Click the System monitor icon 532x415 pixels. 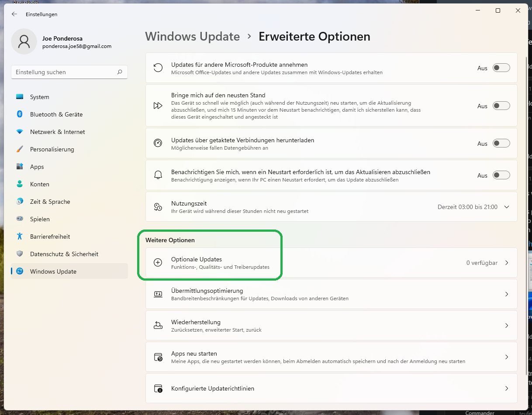pyautogui.click(x=20, y=97)
